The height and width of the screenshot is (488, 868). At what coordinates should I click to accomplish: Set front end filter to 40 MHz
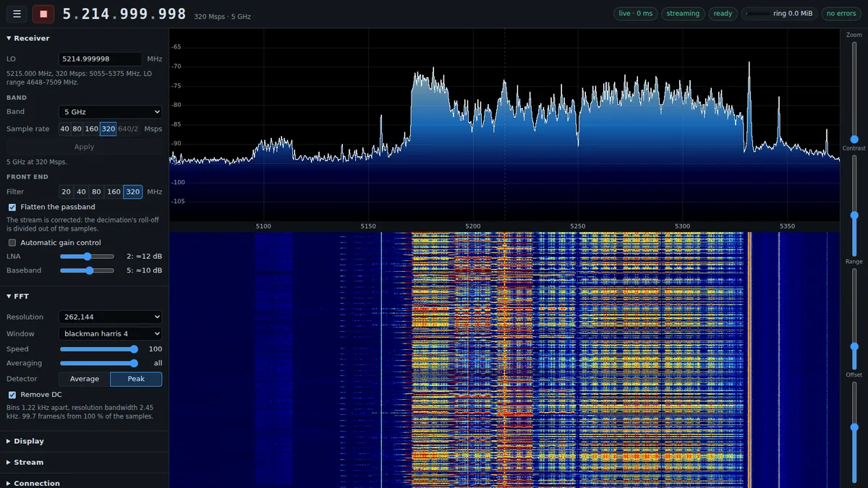click(81, 192)
